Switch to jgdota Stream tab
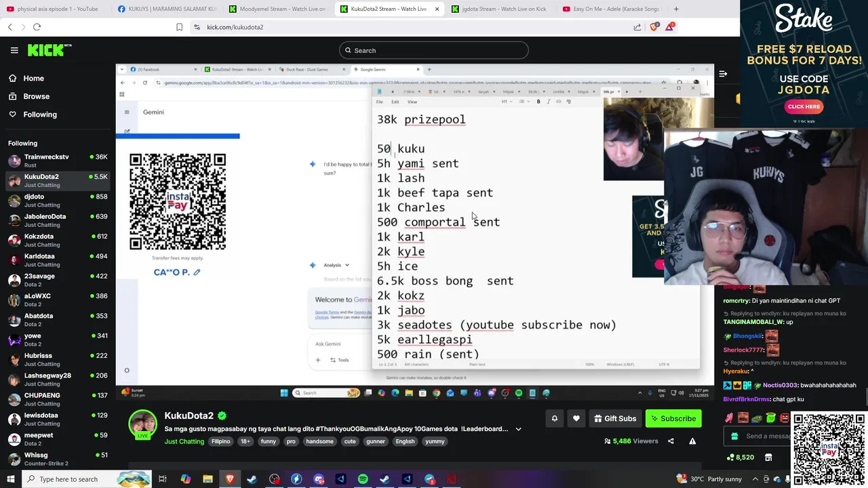 point(500,9)
